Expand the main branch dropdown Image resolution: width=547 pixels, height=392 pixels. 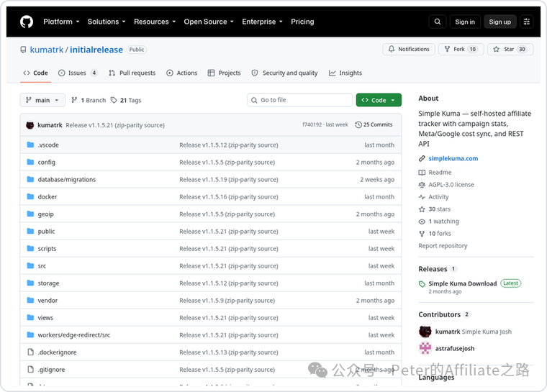[x=42, y=100]
